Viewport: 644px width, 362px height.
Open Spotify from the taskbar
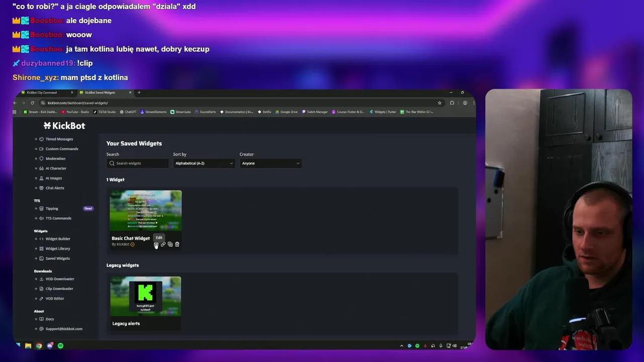[60, 346]
